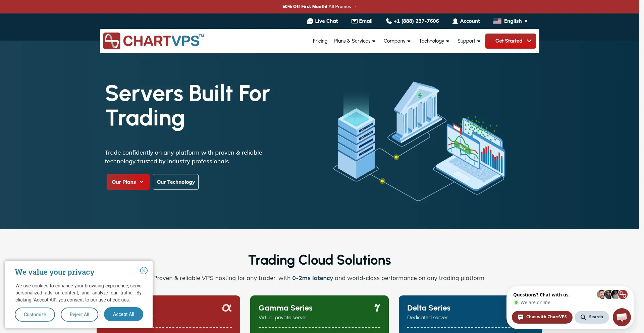The width and height of the screenshot is (644, 333).
Task: Click the support agent avatars
Action: click(x=612, y=294)
